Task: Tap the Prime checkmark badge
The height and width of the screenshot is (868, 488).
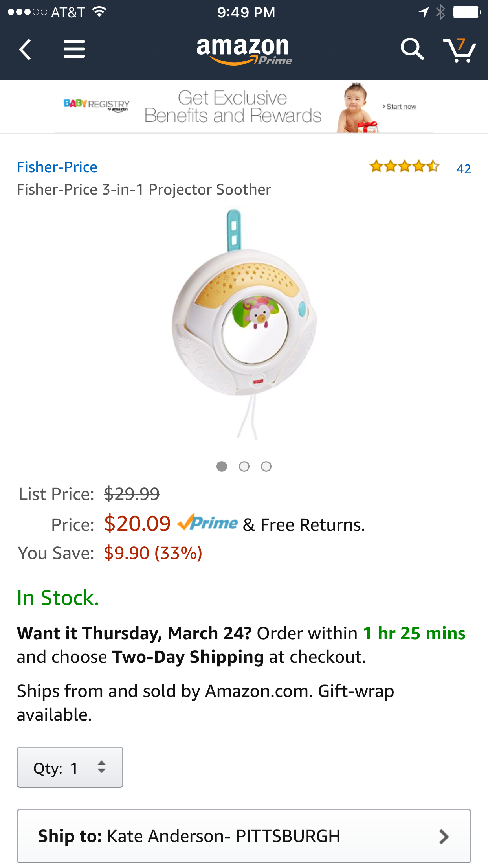Action: pyautogui.click(x=207, y=523)
